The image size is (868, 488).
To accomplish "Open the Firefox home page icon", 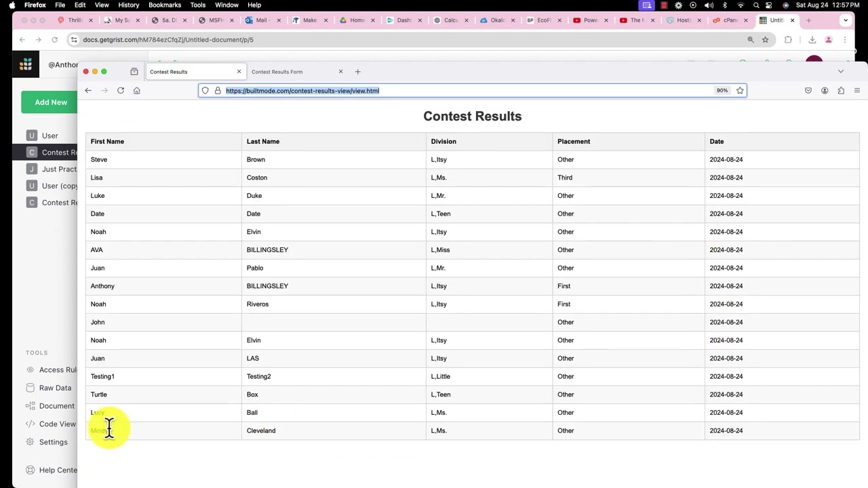I will (x=136, y=90).
